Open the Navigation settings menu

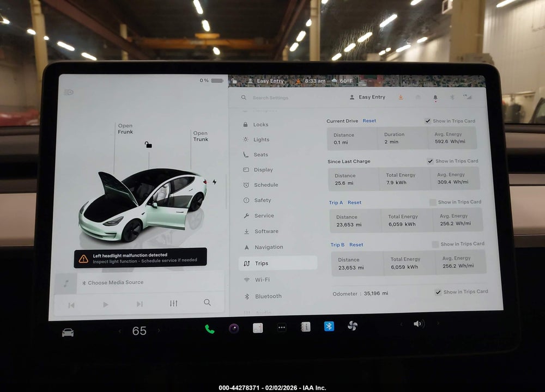278,247
